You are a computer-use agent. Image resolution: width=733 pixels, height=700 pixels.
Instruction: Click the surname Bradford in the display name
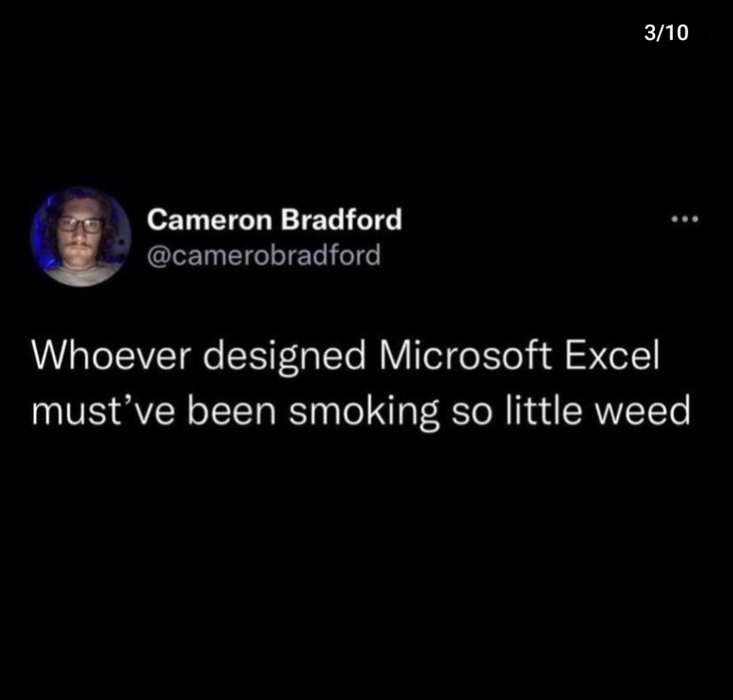[x=341, y=219]
